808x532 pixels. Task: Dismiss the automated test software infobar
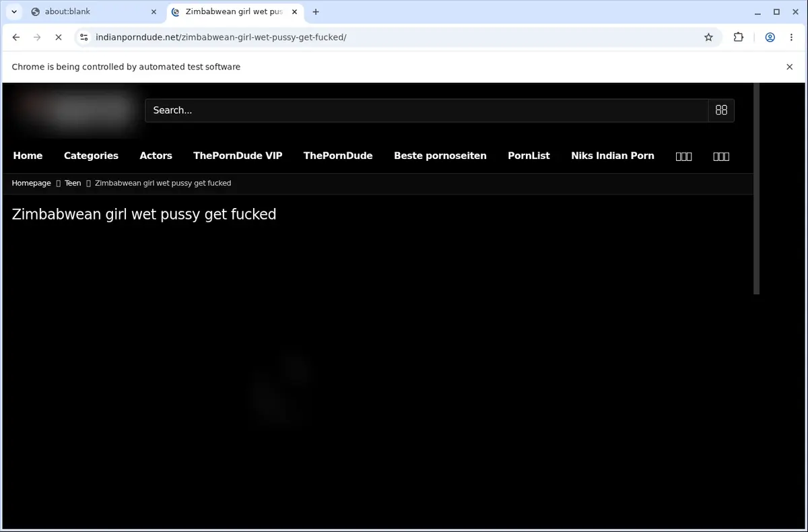click(x=790, y=67)
